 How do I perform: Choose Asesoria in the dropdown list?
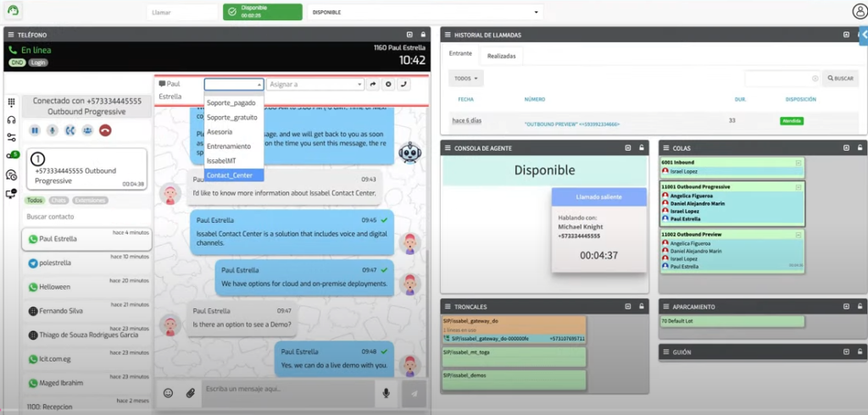pos(234,131)
